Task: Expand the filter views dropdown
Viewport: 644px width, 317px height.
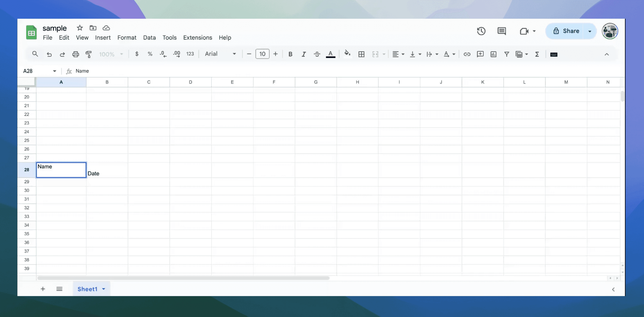Action: [526, 54]
